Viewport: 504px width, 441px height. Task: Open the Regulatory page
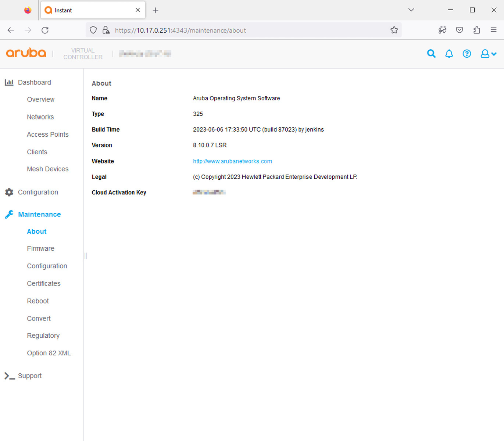pyautogui.click(x=43, y=336)
